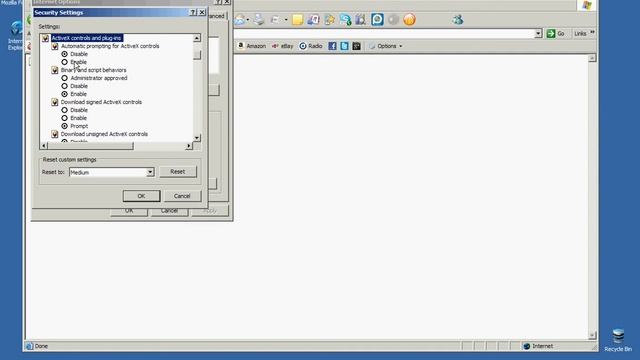Click OK in Security Settings dialog
The width and height of the screenshot is (640, 360).
click(141, 196)
